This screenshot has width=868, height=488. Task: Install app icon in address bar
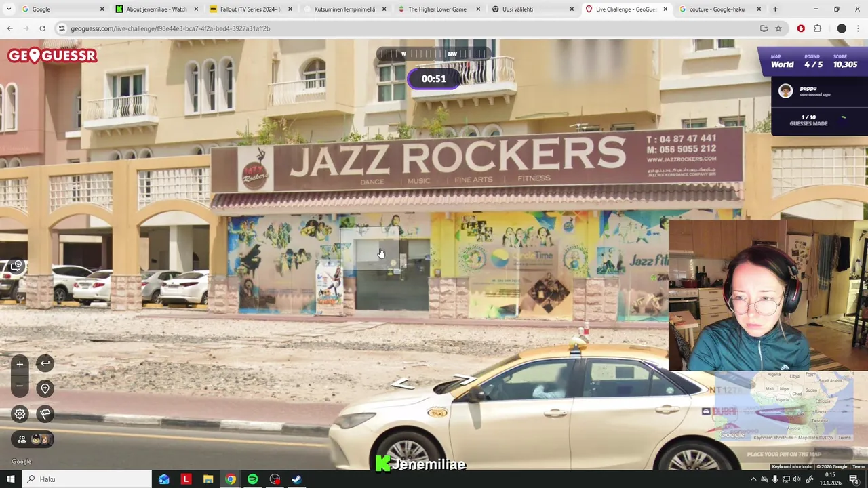764,28
